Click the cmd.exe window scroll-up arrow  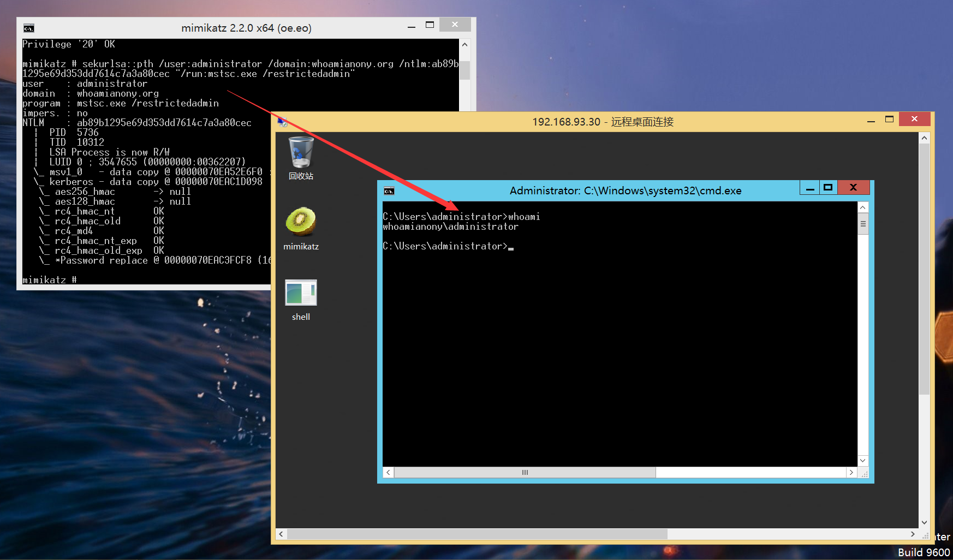863,207
